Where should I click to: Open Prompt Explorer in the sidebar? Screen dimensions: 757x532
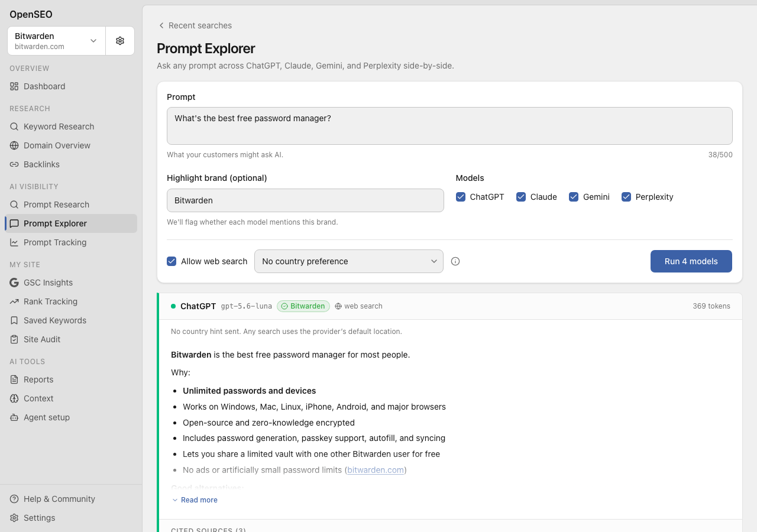[x=71, y=223]
